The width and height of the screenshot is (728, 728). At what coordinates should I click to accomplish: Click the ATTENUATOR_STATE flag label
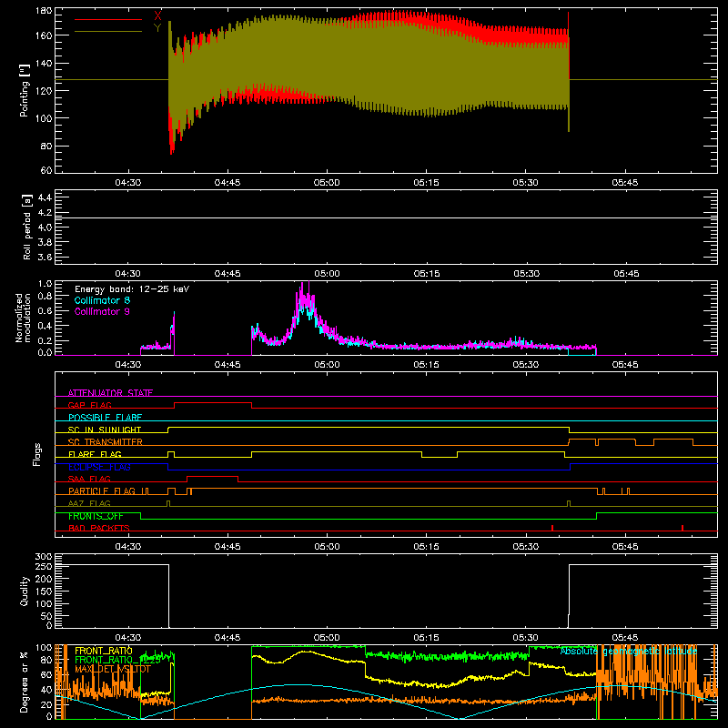(x=110, y=393)
